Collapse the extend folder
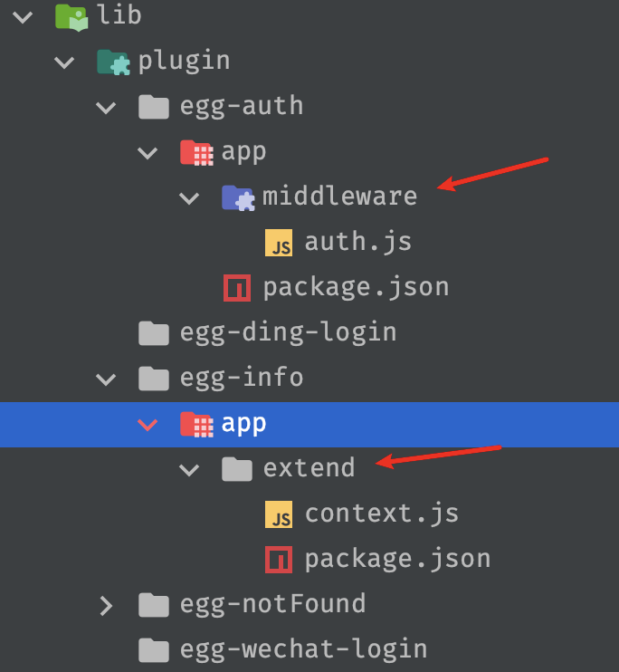The height and width of the screenshot is (672, 619). click(x=190, y=468)
